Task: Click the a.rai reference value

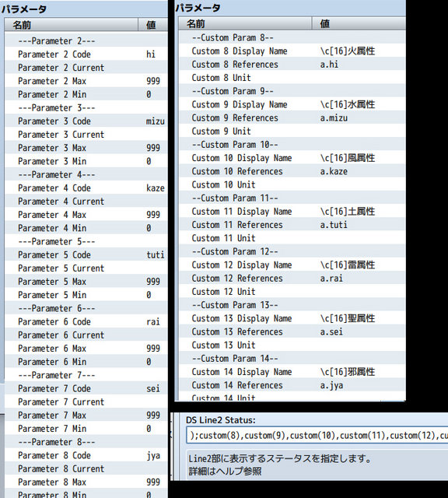Action: click(x=331, y=279)
